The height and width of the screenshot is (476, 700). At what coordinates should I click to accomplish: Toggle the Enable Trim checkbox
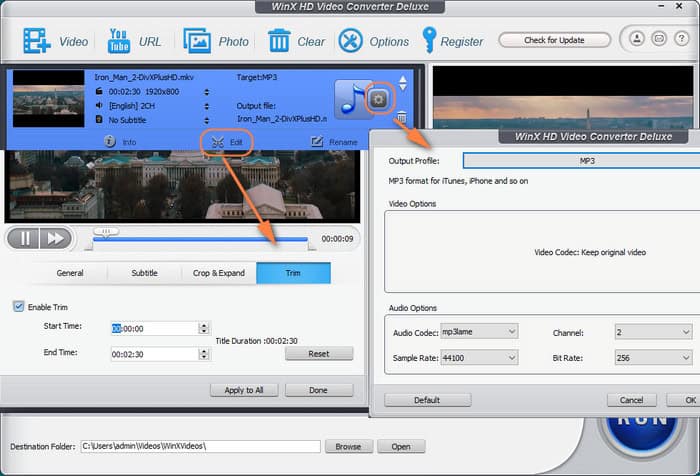[x=18, y=306]
